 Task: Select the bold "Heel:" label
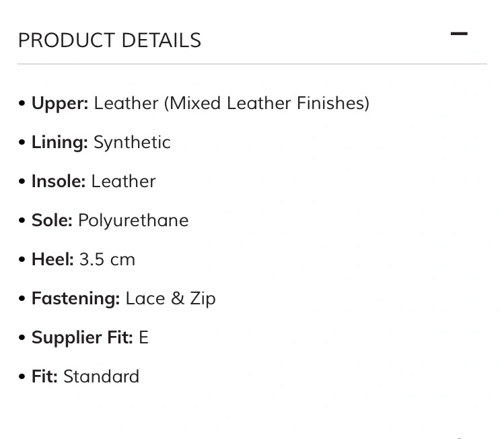pos(52,259)
